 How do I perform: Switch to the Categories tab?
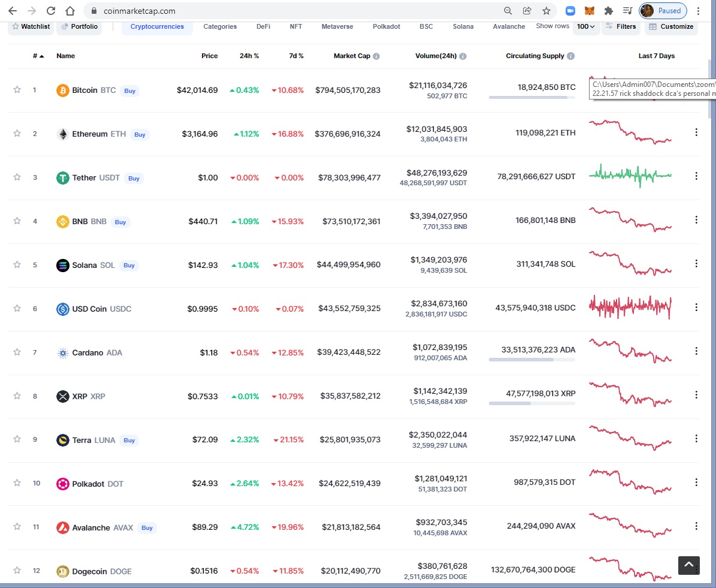tap(220, 26)
